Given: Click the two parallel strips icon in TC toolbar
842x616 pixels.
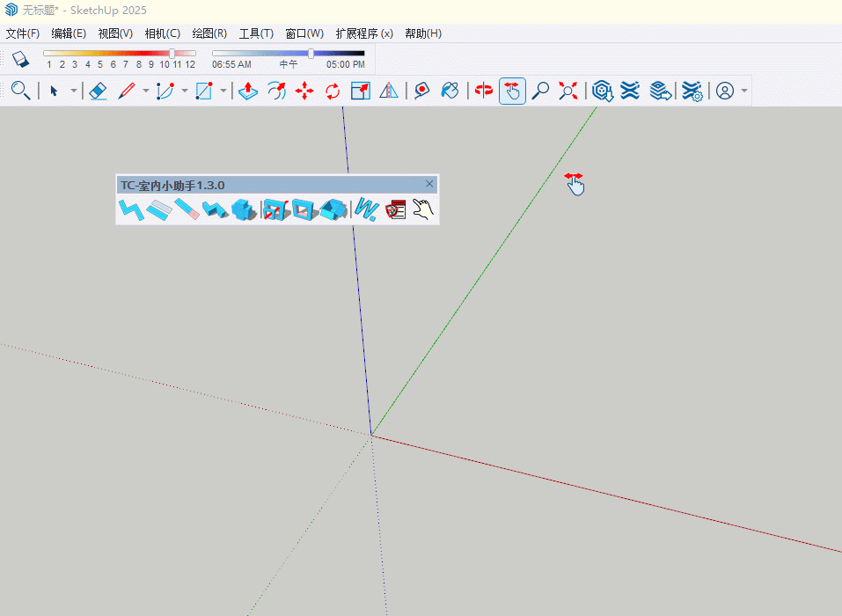Looking at the screenshot, I should (x=159, y=209).
